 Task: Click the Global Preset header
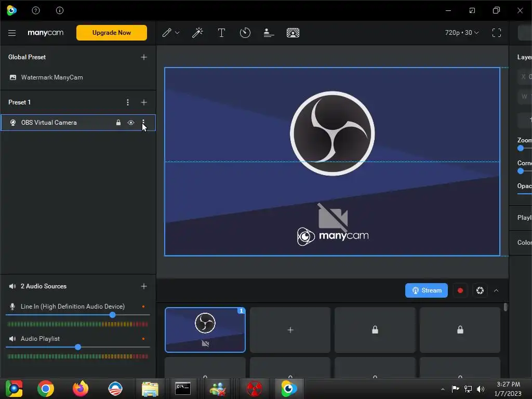pos(27,57)
